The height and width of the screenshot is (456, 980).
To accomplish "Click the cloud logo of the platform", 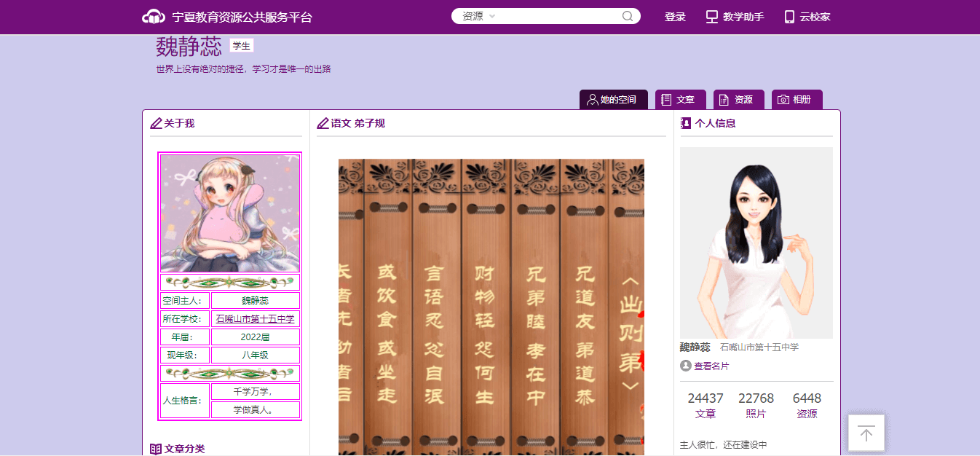I will 154,17.
